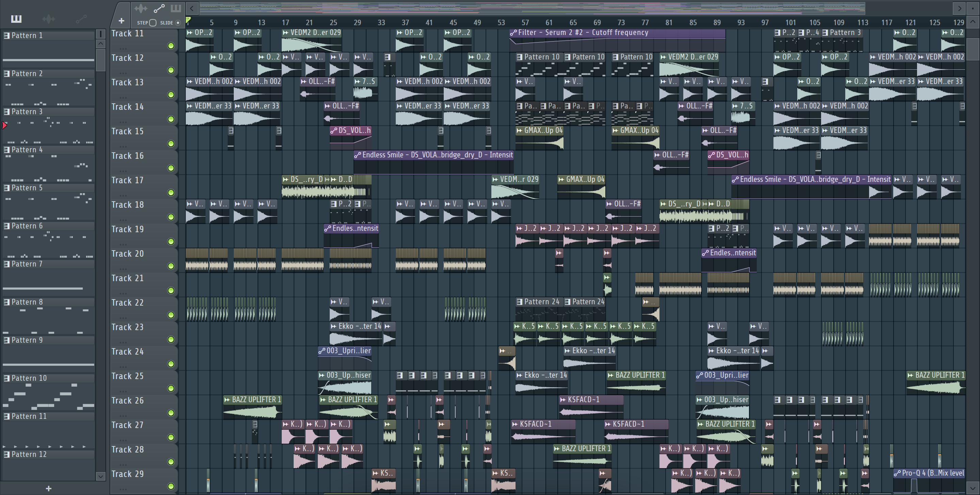Click audio icon of first KSFACD~1 on Track 27
The width and height of the screenshot is (980, 495).
(515, 424)
